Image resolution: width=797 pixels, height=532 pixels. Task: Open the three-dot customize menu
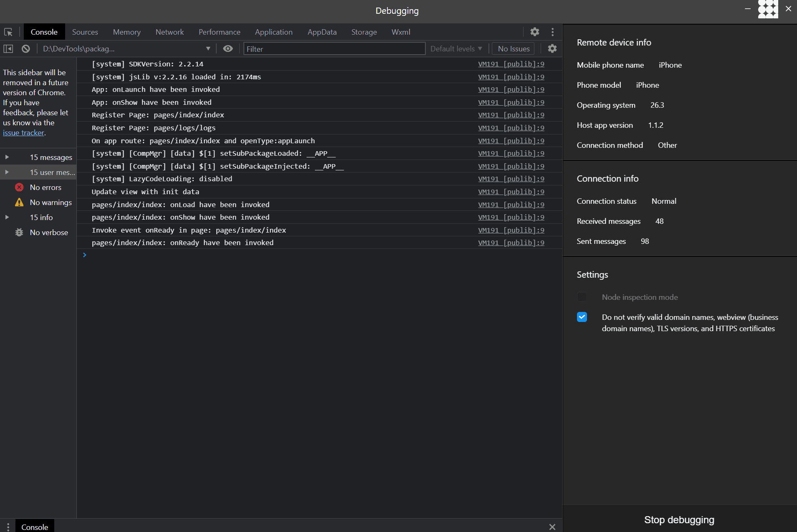coord(552,32)
